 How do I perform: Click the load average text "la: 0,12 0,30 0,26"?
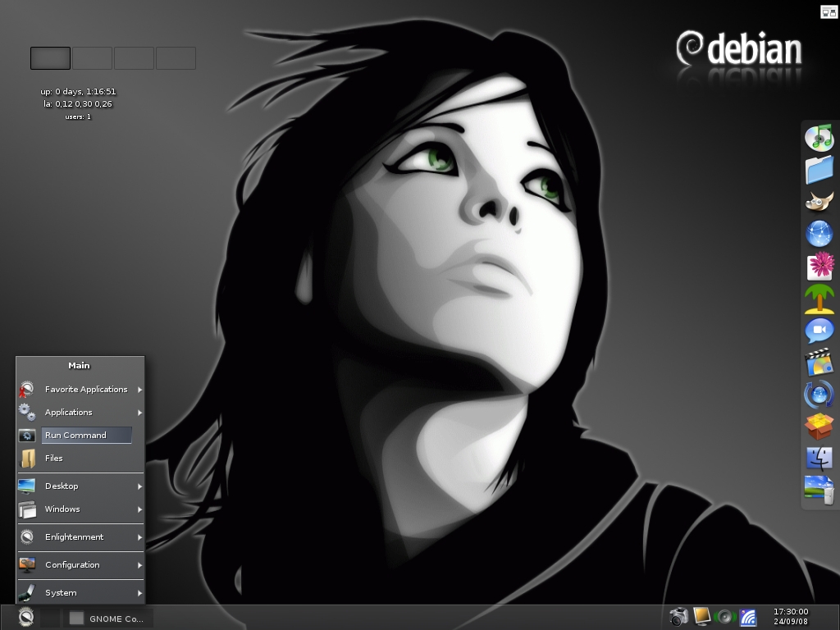click(x=78, y=104)
